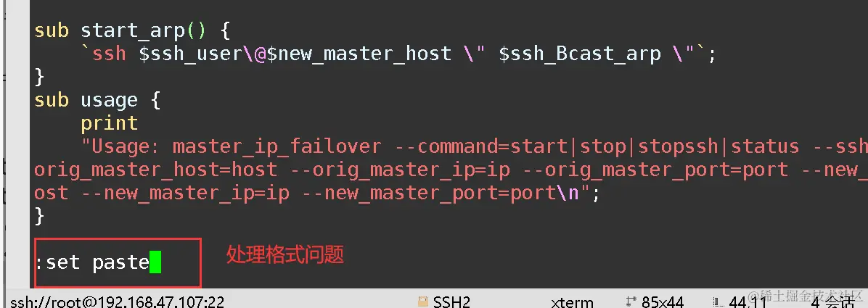Click the SSH2 protocol label
Image resolution: width=868 pixels, height=308 pixels.
point(451,302)
